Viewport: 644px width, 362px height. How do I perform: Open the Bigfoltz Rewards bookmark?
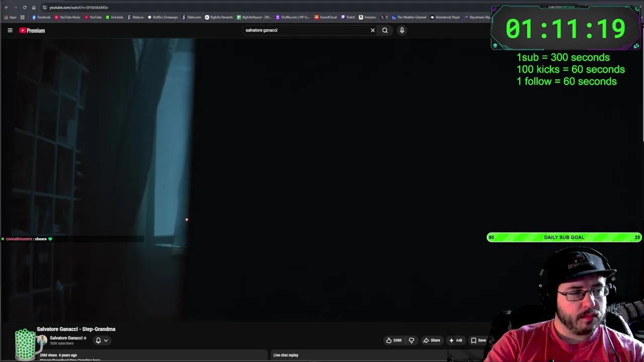(x=219, y=17)
